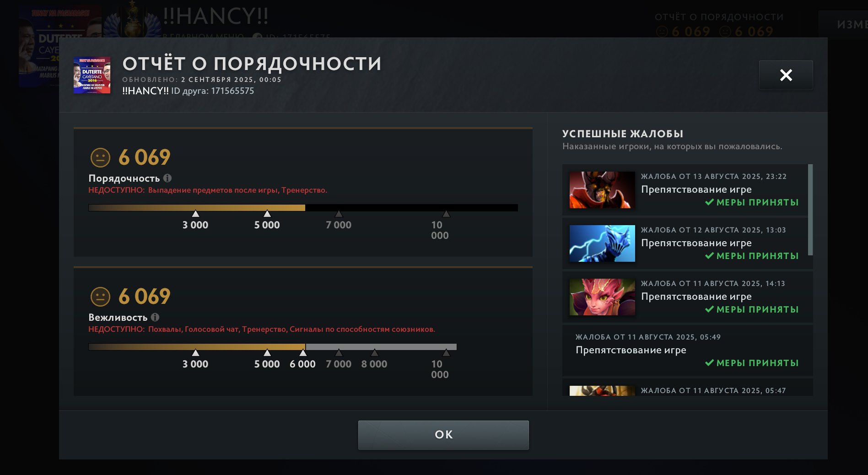Click the МЕРЫ ПРИНЯТЫ status on the 12 August complaint
The height and width of the screenshot is (475, 868).
752,256
